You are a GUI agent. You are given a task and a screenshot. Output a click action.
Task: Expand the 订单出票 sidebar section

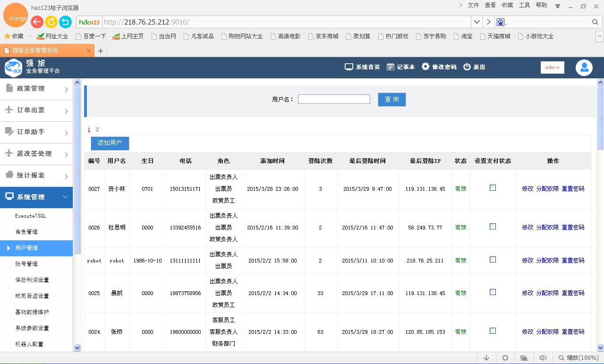coord(36,110)
